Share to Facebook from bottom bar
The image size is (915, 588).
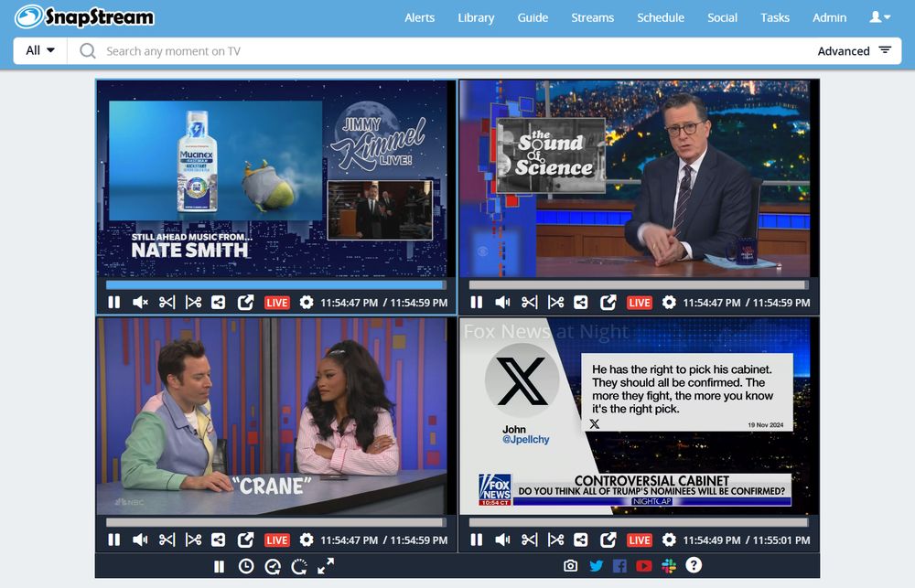pos(619,566)
